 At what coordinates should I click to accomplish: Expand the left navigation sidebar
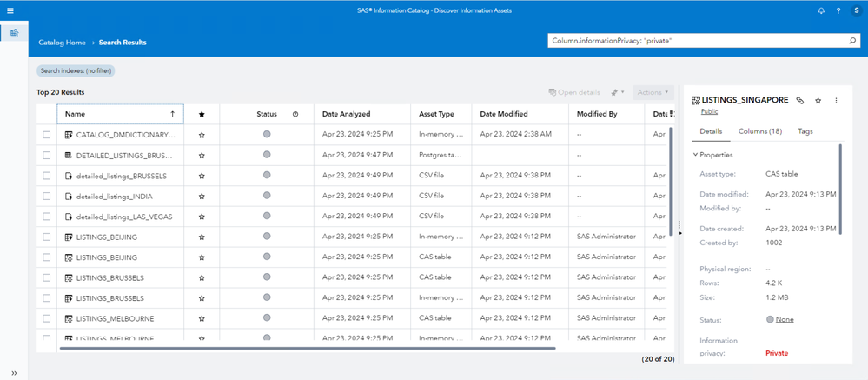click(14, 372)
